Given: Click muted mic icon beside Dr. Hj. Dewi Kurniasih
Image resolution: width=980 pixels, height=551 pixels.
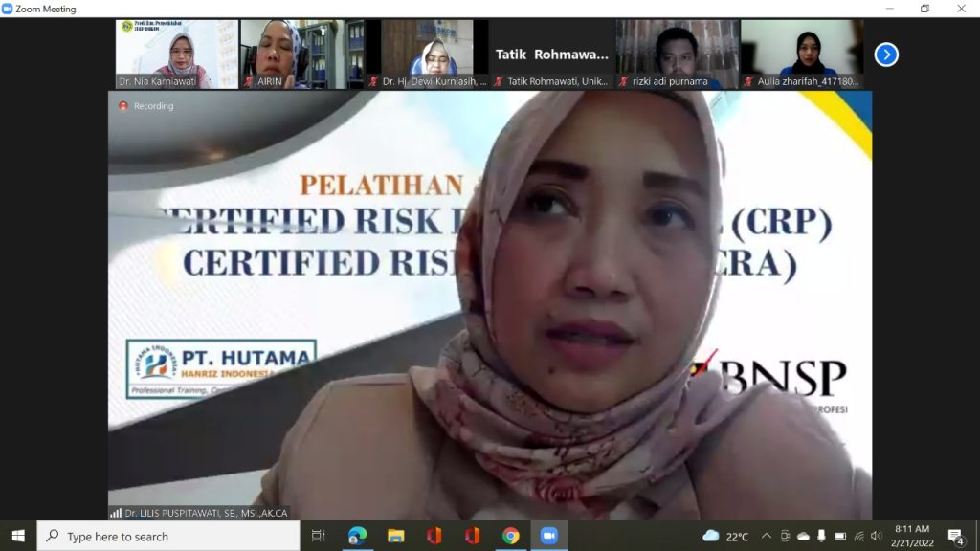Looking at the screenshot, I should [x=373, y=81].
